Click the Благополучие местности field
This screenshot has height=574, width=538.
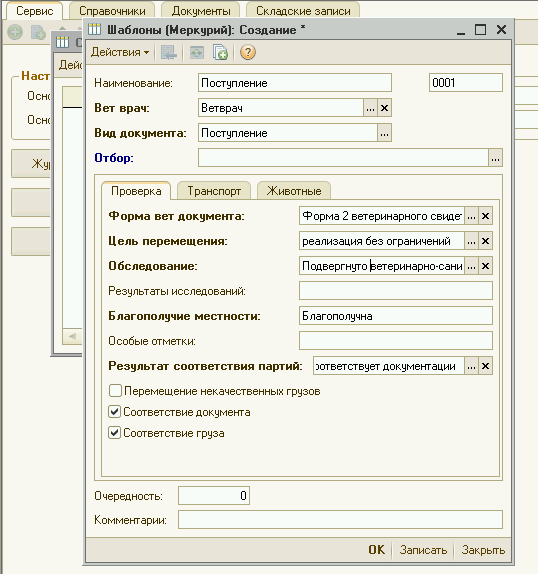396,316
